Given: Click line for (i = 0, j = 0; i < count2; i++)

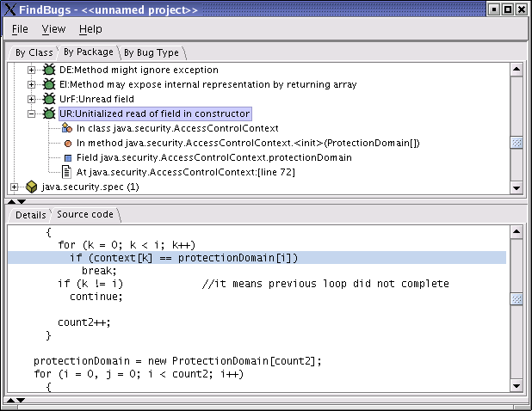Looking at the screenshot, I should pyautogui.click(x=139, y=374).
